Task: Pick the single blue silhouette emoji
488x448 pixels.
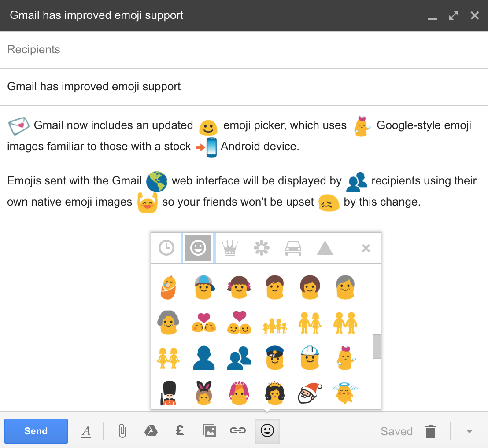Action: (204, 358)
